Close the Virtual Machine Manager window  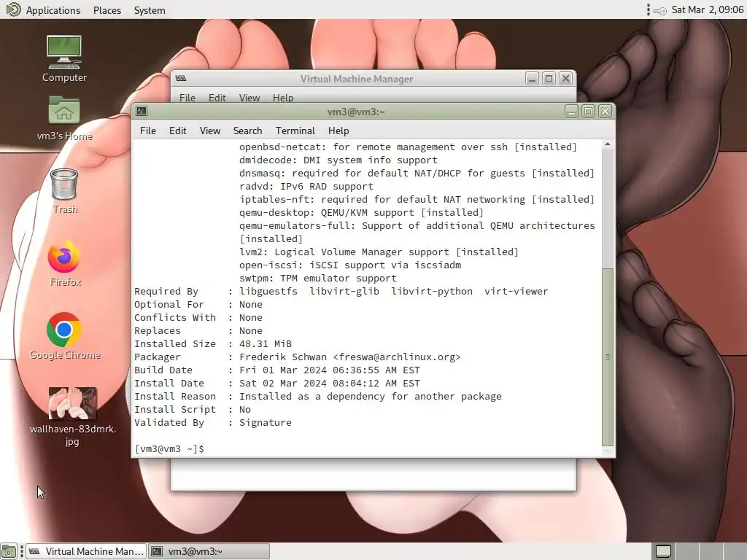pos(565,79)
